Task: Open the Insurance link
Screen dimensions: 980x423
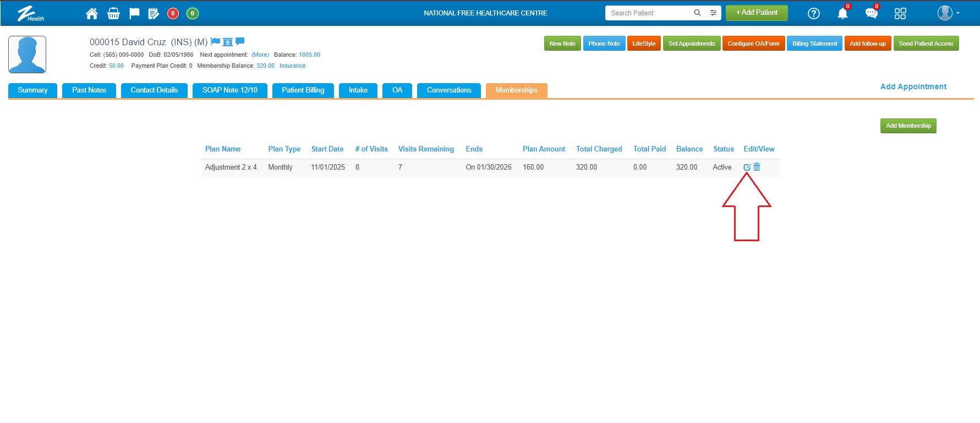Action: (292, 66)
